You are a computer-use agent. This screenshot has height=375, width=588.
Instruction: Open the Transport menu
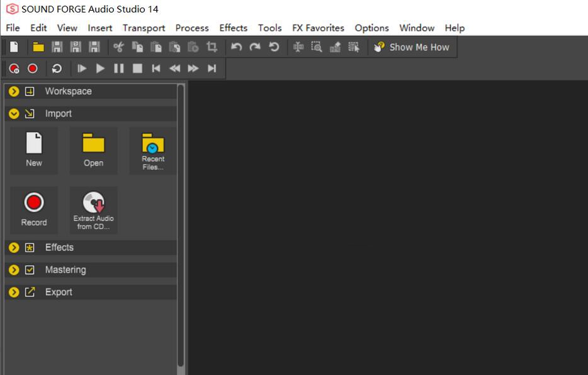pyautogui.click(x=144, y=28)
